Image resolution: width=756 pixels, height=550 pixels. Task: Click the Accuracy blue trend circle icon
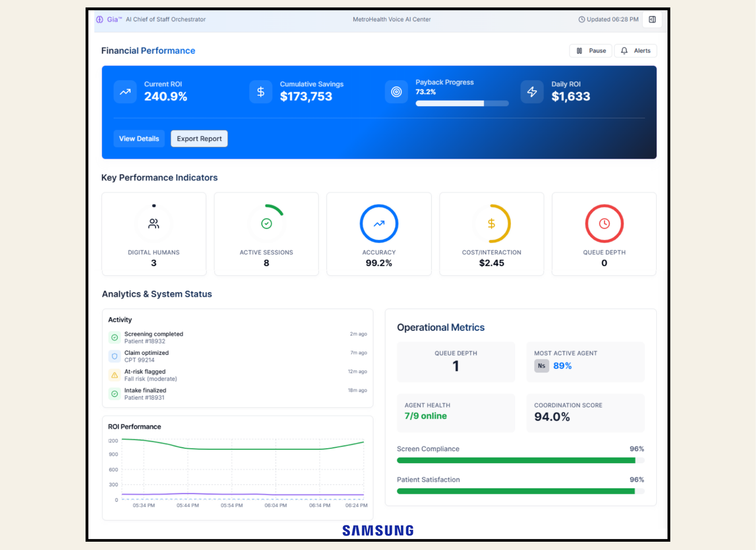[378, 223]
